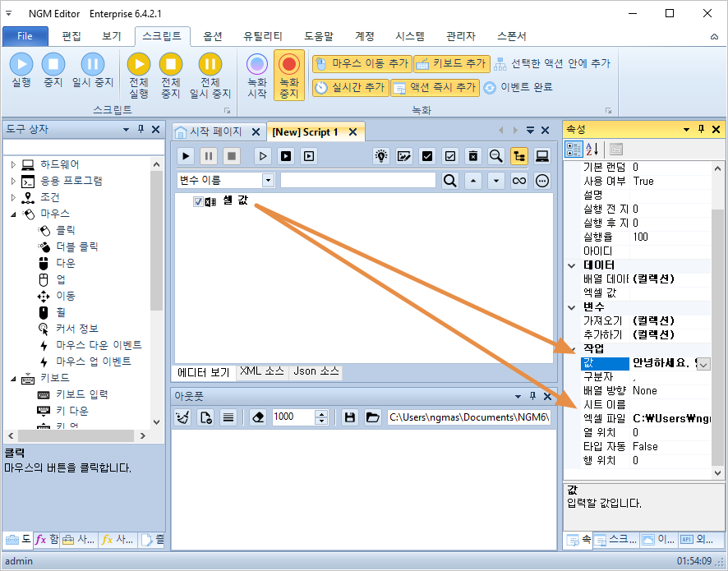Click the delete icon in script toolbar
Screen dimensions: 728x571
coord(472,156)
